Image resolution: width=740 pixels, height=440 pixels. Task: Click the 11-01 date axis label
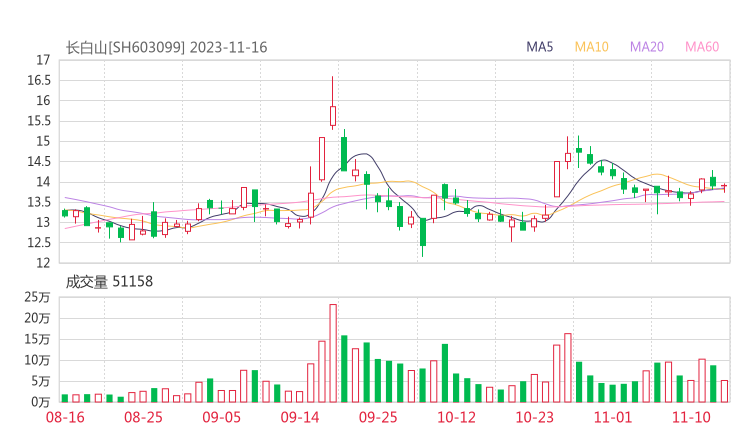(x=613, y=417)
